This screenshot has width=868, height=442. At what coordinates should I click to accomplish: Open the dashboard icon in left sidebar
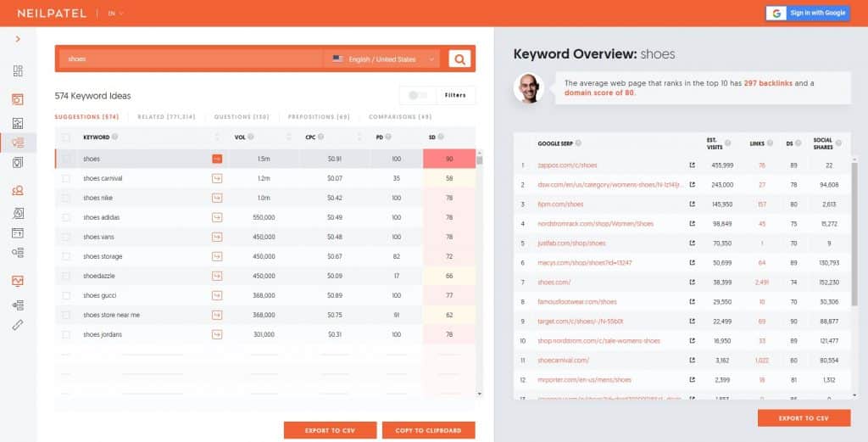18,70
